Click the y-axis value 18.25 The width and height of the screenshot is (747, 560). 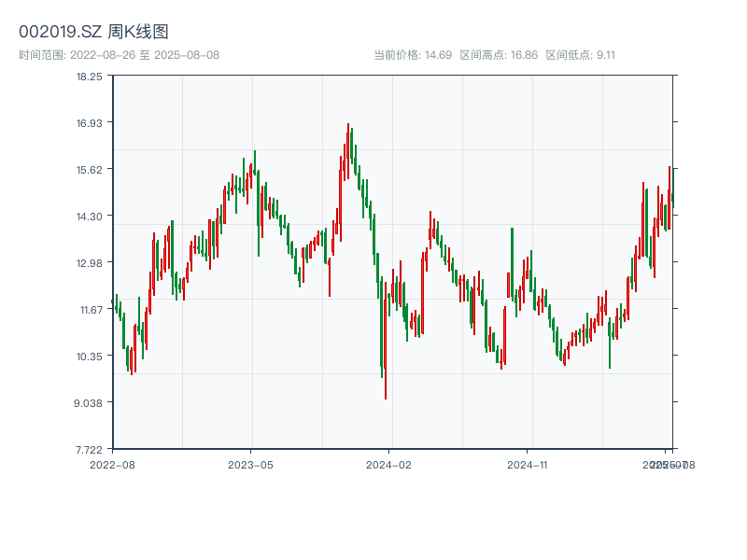point(90,77)
